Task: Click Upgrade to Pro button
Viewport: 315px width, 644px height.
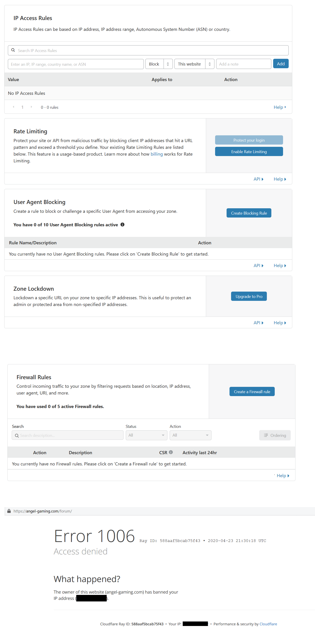Action: [249, 296]
